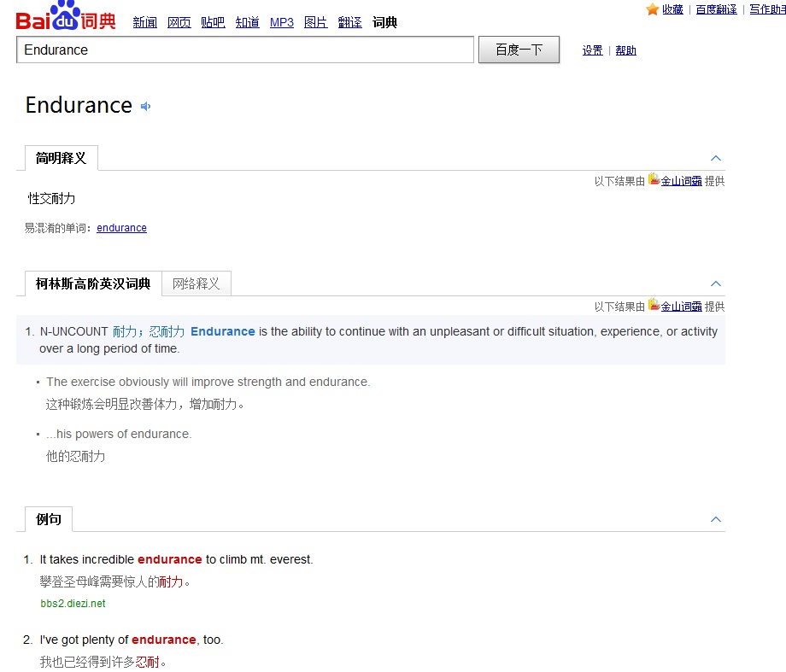The image size is (786, 672).
Task: Click the star favorites icon
Action: click(x=652, y=9)
